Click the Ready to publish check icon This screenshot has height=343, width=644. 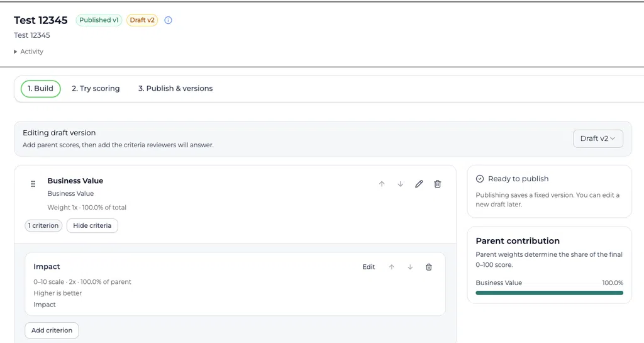point(480,179)
